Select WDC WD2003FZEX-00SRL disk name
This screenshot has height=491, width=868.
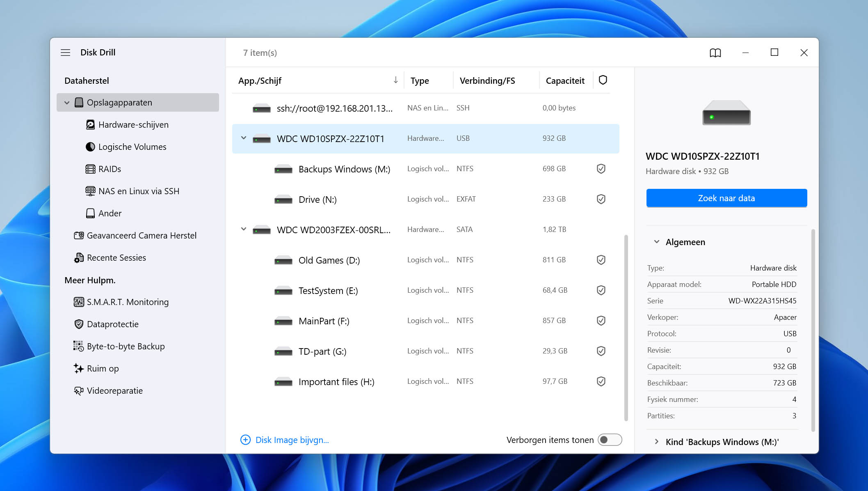click(x=333, y=230)
